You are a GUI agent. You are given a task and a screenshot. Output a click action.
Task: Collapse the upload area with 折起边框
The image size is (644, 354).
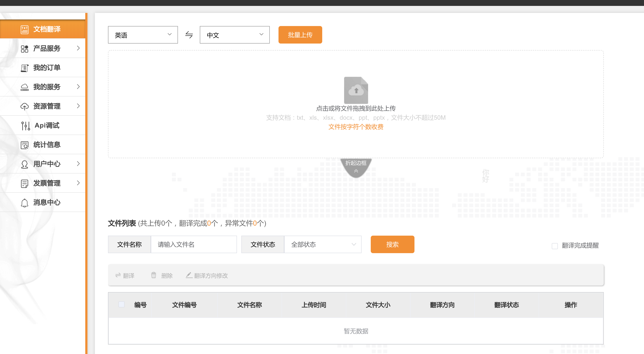pos(356,166)
